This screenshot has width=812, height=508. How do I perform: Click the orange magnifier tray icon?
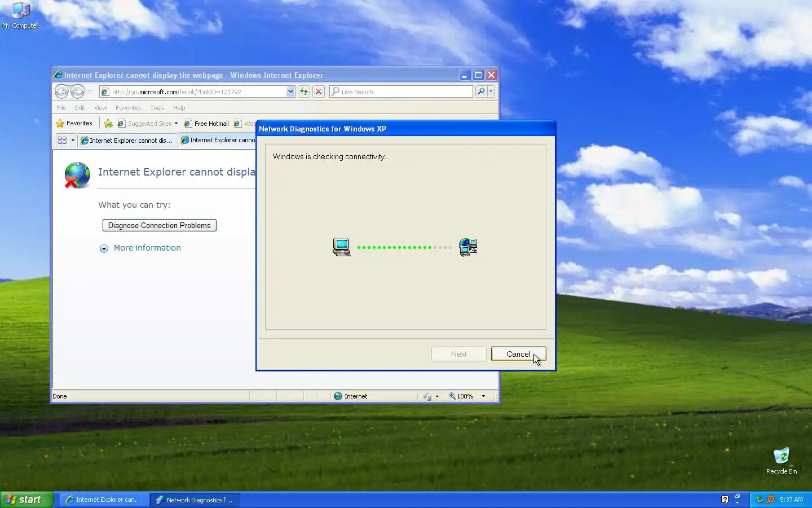click(x=770, y=500)
